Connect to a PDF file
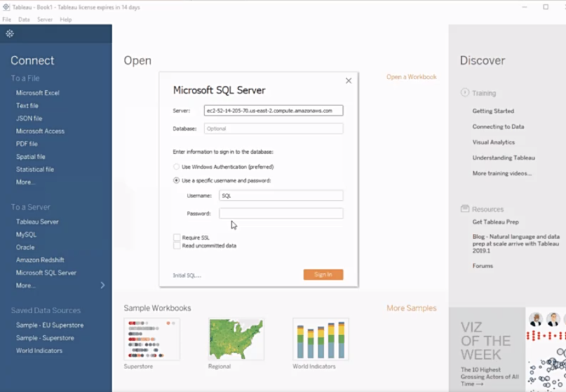Image resolution: width=566 pixels, height=392 pixels. [27, 144]
